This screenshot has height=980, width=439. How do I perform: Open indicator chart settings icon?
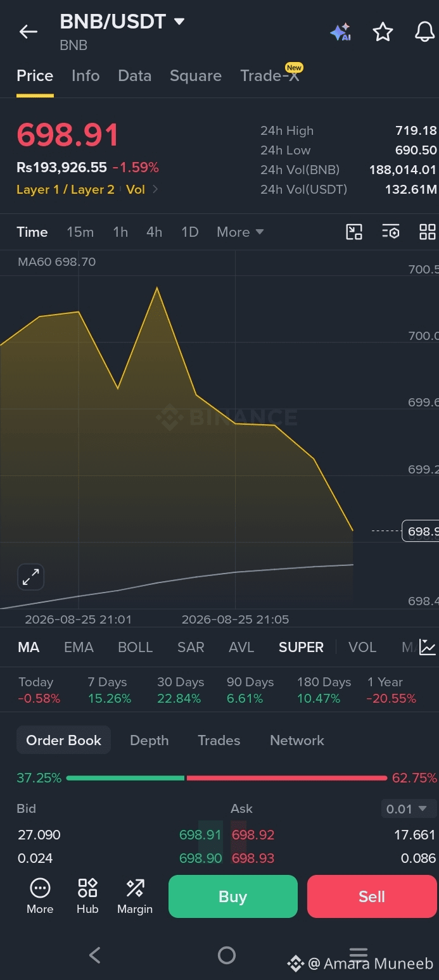pyautogui.click(x=428, y=647)
